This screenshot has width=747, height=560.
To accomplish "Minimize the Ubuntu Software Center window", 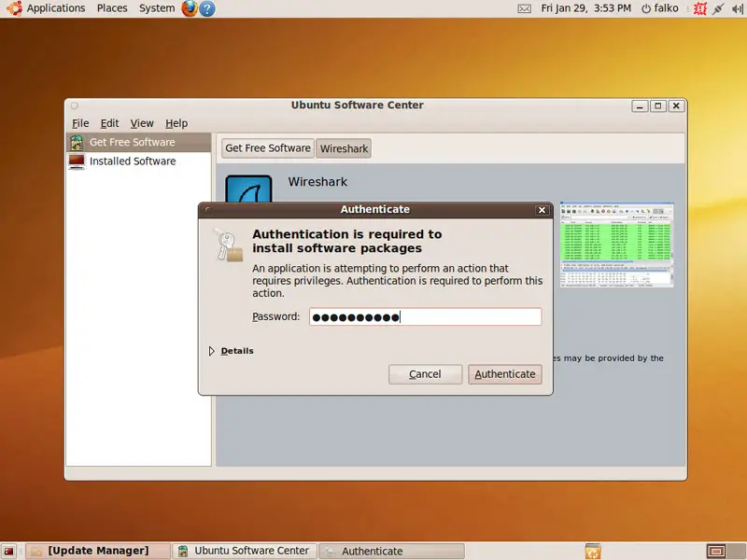I will tap(640, 105).
